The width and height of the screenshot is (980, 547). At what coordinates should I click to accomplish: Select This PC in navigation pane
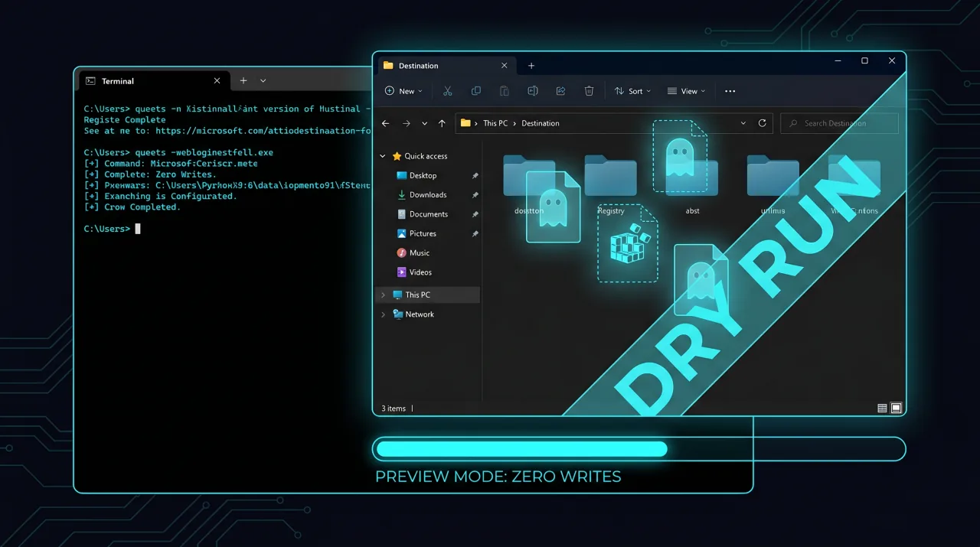tap(429, 295)
